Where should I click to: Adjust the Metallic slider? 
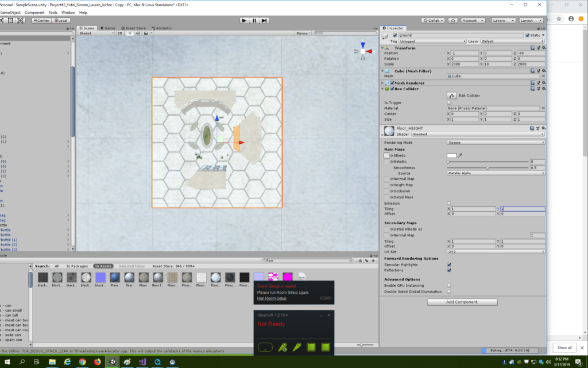488,162
